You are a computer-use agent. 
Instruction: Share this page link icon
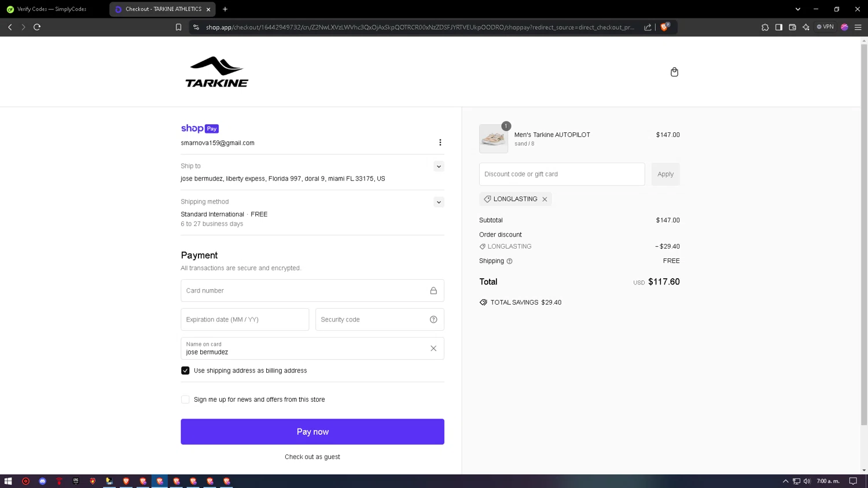pos(648,27)
